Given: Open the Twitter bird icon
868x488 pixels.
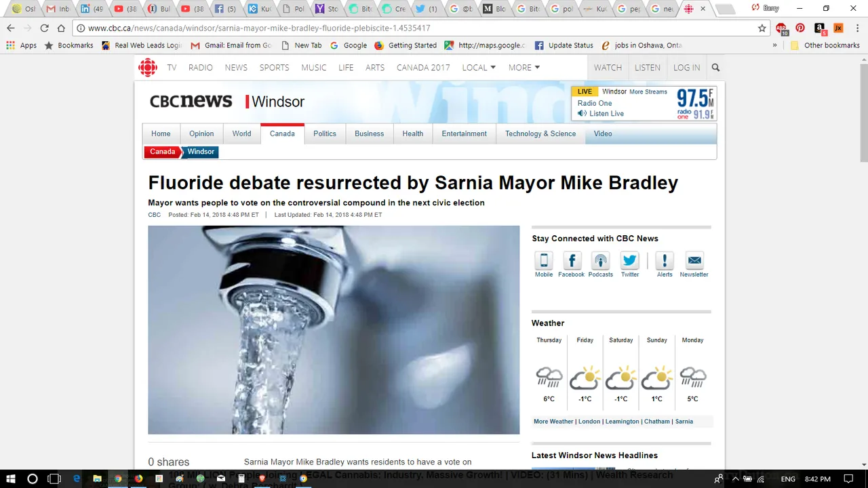Looking at the screenshot, I should point(630,260).
